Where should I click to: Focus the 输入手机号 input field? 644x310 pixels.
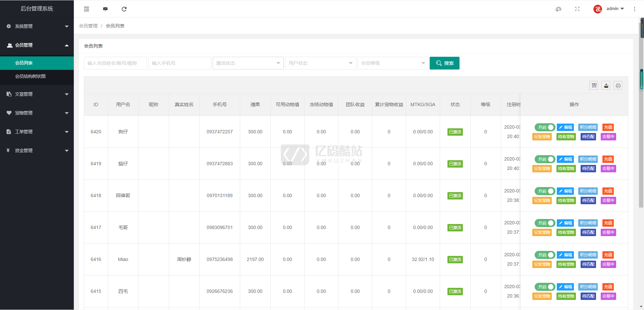(180, 63)
